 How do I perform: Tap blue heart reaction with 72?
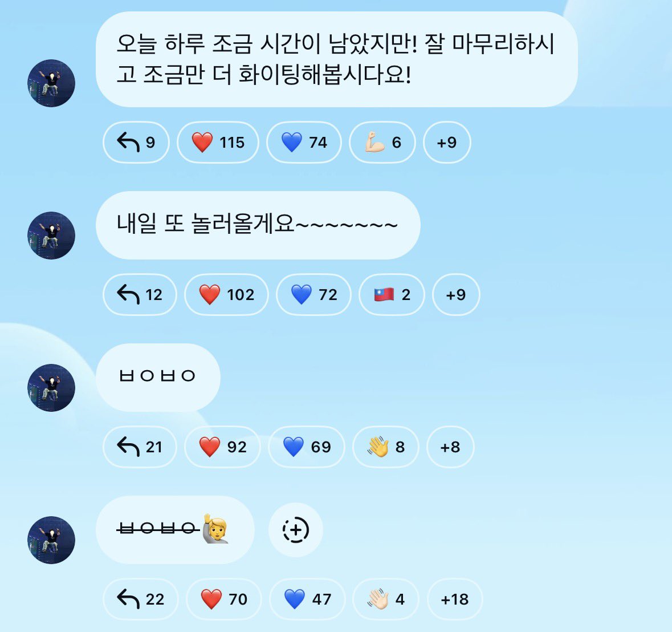[313, 294]
